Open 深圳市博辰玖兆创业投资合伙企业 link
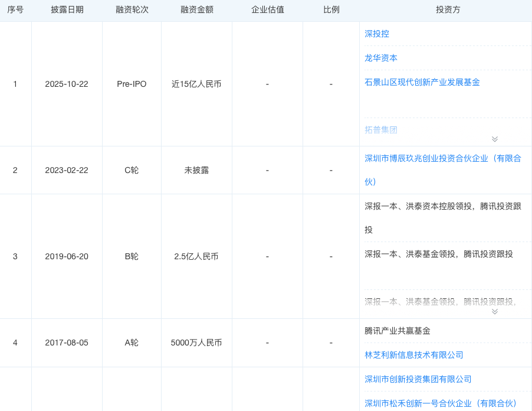 click(x=443, y=158)
